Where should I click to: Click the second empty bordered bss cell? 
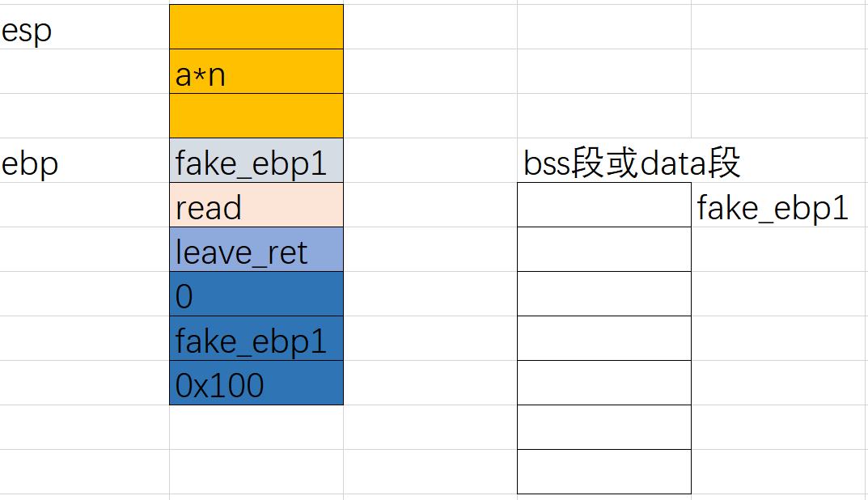point(603,249)
